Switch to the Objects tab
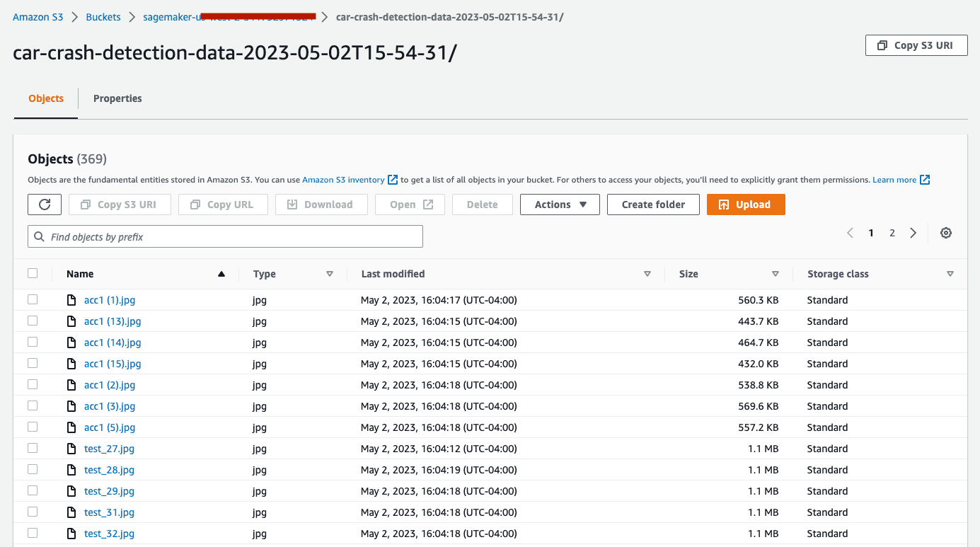Viewport: 980px width, 547px height. [46, 98]
